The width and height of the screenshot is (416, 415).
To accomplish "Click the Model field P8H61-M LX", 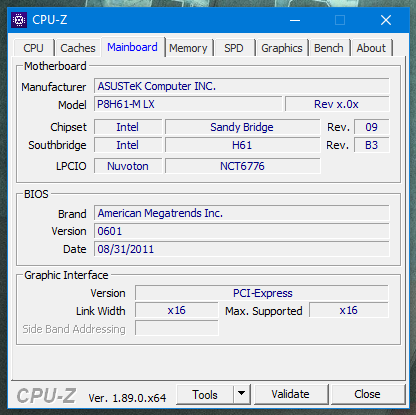I will (x=188, y=104).
